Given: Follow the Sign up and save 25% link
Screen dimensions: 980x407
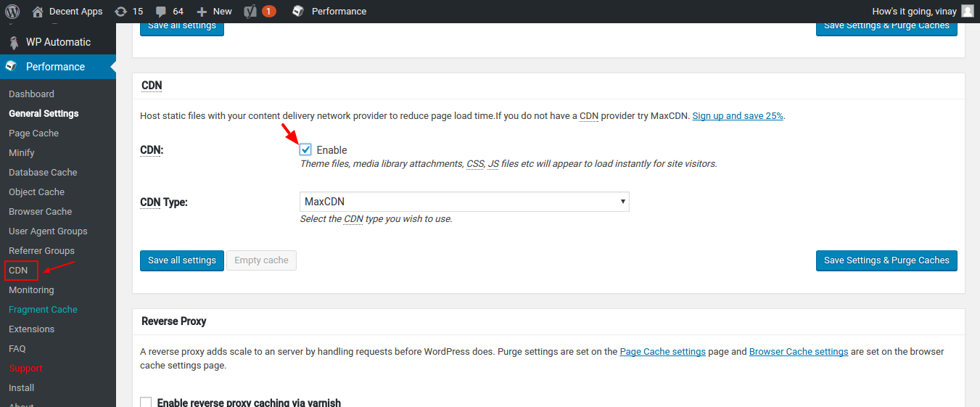Looking at the screenshot, I should click(738, 116).
